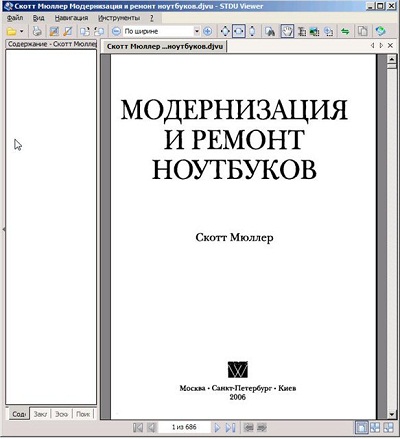The image size is (400, 439).
Task: Click the globe refresh icon at toolbar end
Action: tap(380, 31)
